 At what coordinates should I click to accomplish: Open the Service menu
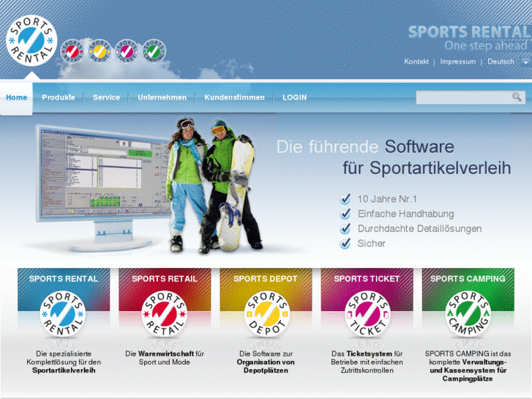[x=107, y=97]
